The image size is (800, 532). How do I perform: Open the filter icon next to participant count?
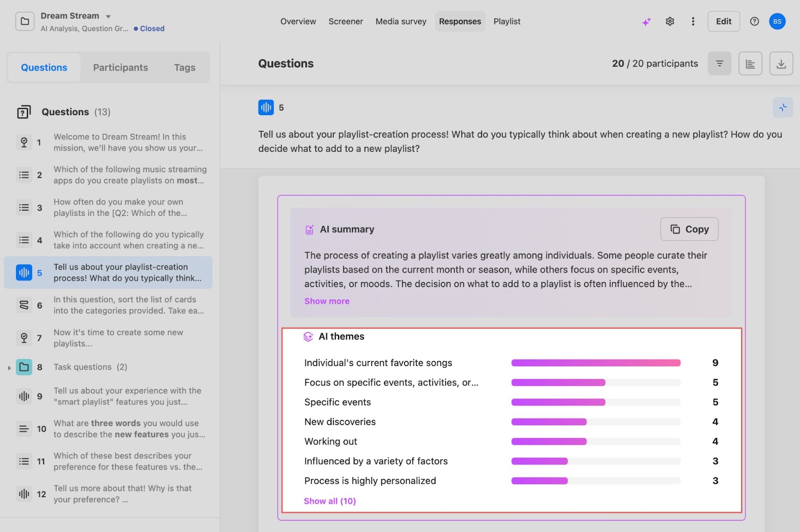click(719, 63)
